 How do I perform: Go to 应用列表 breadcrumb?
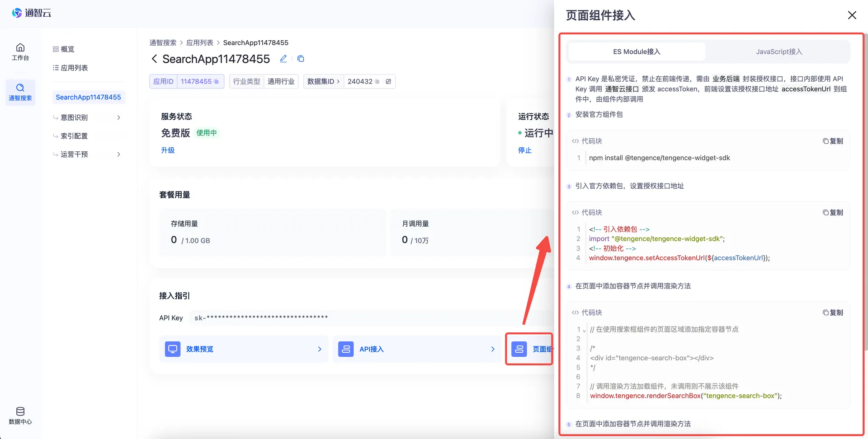200,42
